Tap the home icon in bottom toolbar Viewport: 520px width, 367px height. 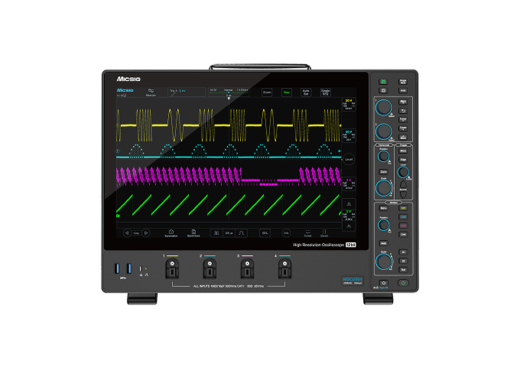[171, 233]
